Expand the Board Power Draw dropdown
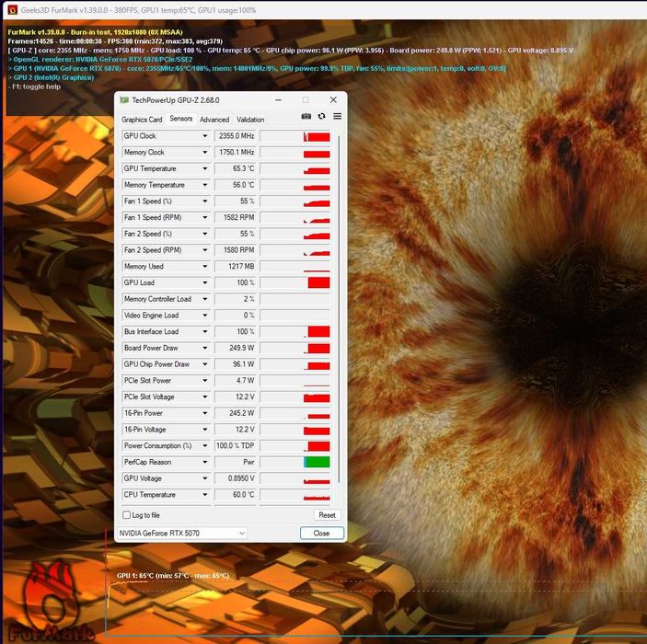This screenshot has width=647, height=644. coord(204,348)
